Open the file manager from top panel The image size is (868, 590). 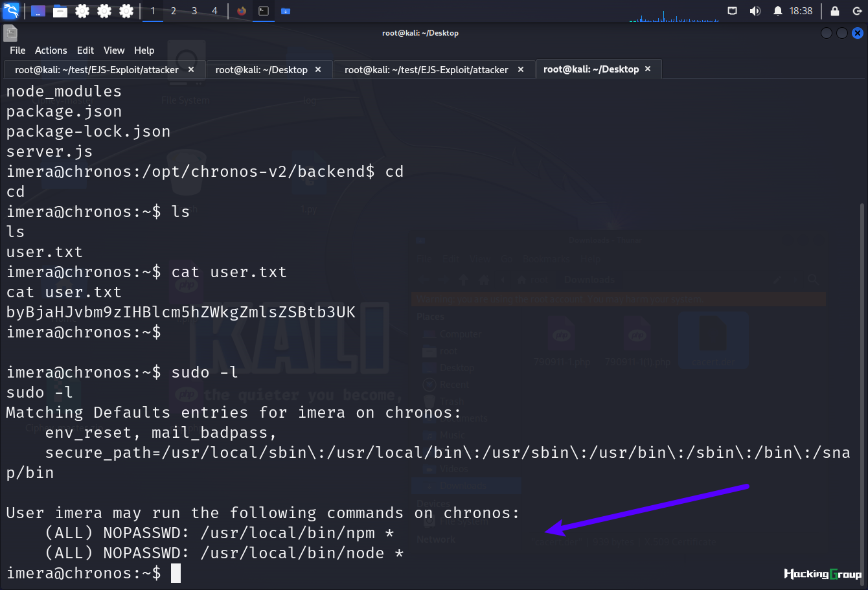click(60, 11)
